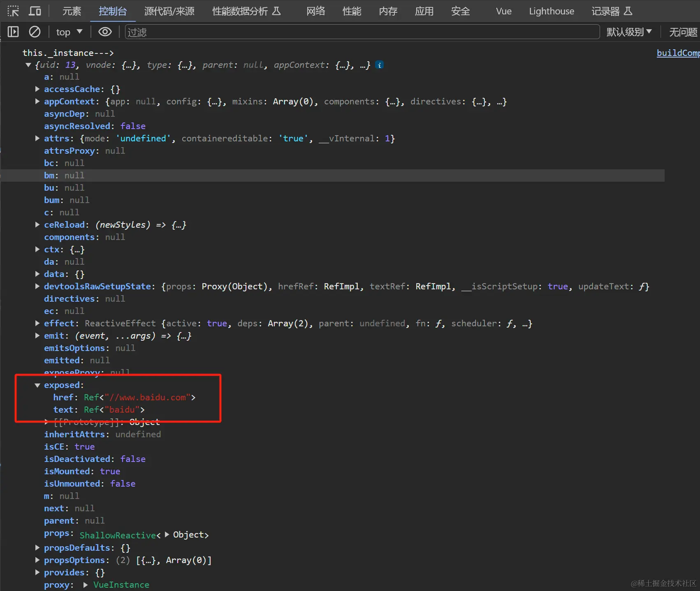This screenshot has height=591, width=700.
Task: Select the 控制台 tab
Action: tap(113, 11)
